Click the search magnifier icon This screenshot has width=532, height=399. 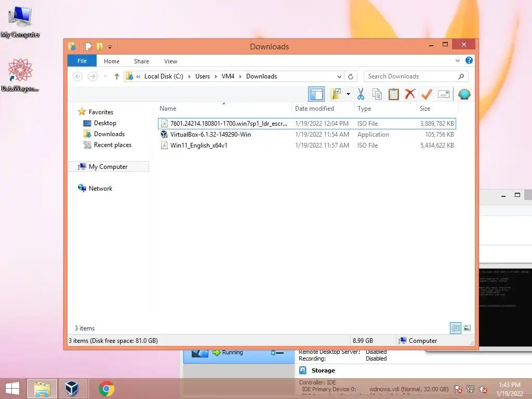[x=461, y=76]
